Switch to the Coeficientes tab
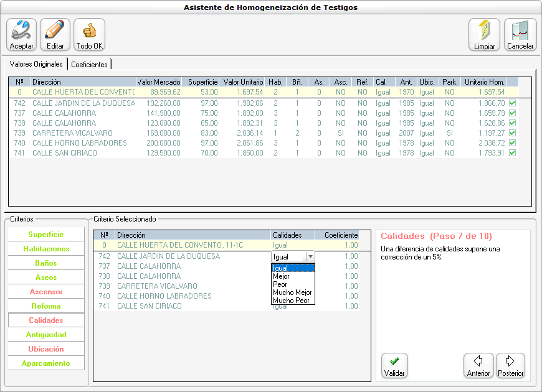 point(90,64)
